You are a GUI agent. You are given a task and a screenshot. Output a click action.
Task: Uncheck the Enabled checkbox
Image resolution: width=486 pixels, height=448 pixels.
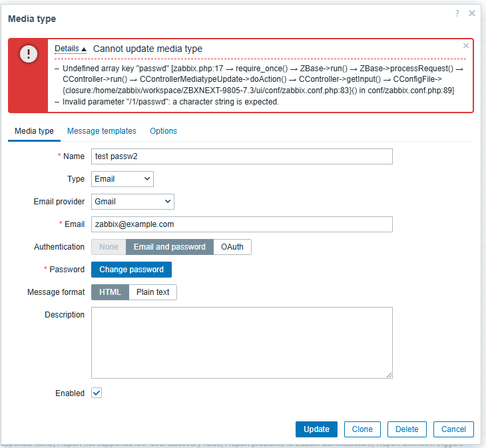(x=97, y=393)
